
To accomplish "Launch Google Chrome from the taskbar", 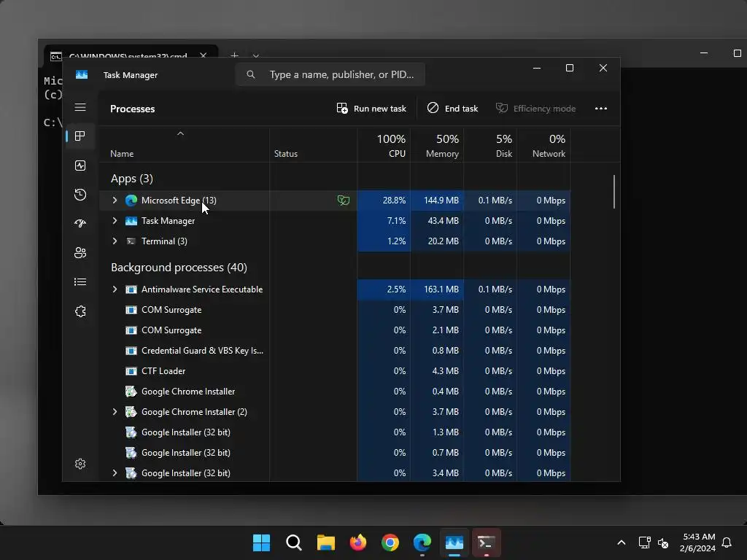I will click(x=390, y=542).
